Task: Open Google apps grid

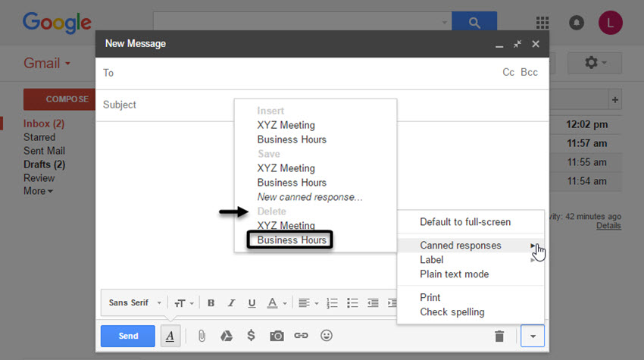Action: 542,23
